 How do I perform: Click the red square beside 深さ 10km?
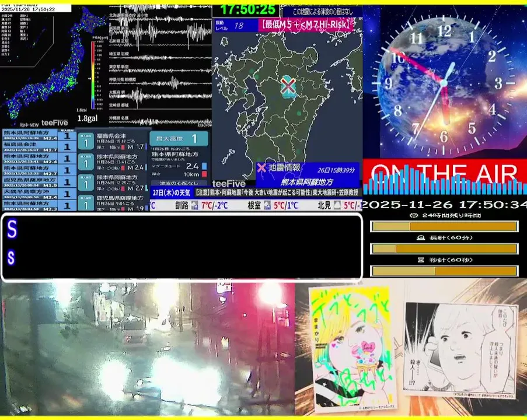coord(204,174)
